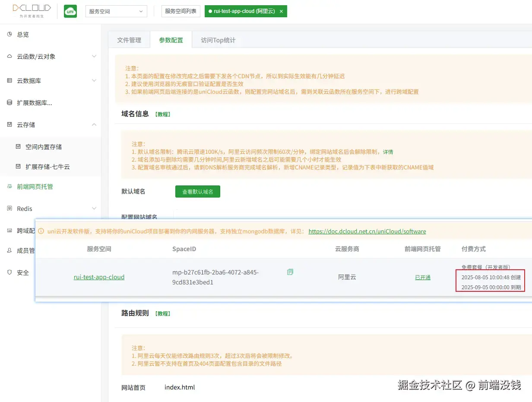
Task: Click the 跨域配置 sidebar icon
Action: (x=9, y=230)
